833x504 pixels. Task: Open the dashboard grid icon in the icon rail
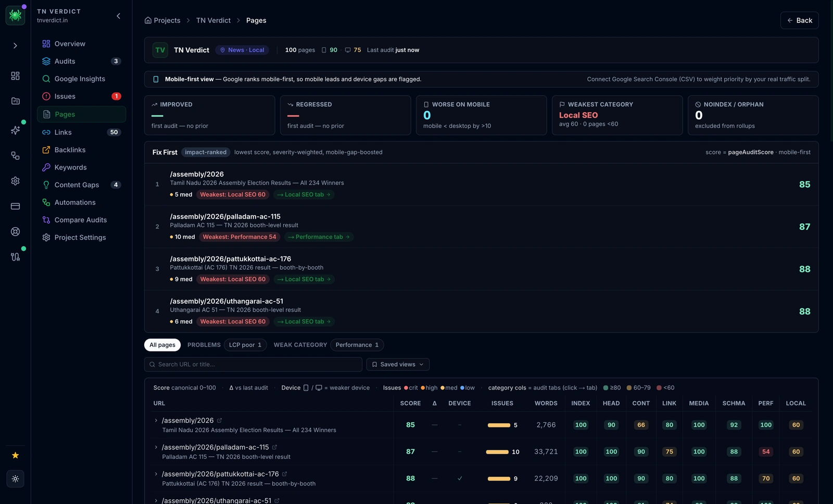pos(15,76)
